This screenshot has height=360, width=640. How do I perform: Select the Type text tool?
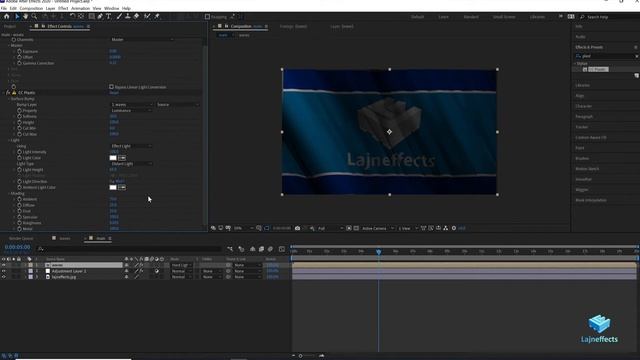109,16
